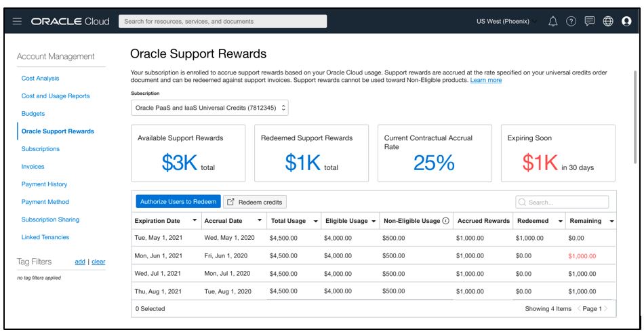This screenshot has height=334, width=644.
Task: Open the user profile avatar
Action: click(x=626, y=21)
